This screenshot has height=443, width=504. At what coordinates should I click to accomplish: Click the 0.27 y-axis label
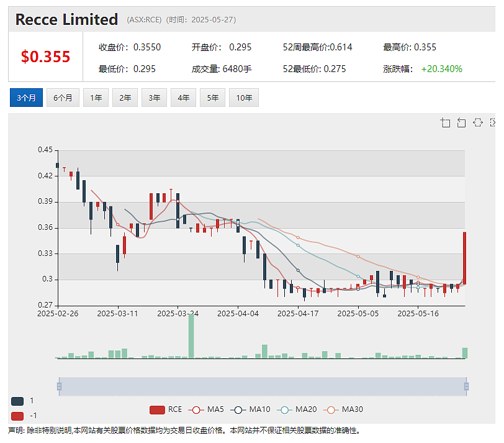tap(45, 304)
